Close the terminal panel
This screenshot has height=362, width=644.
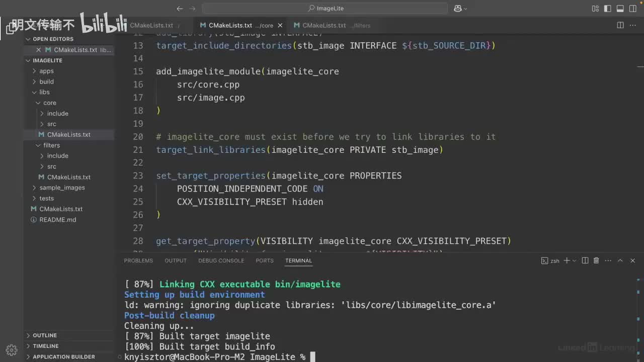pyautogui.click(x=633, y=260)
